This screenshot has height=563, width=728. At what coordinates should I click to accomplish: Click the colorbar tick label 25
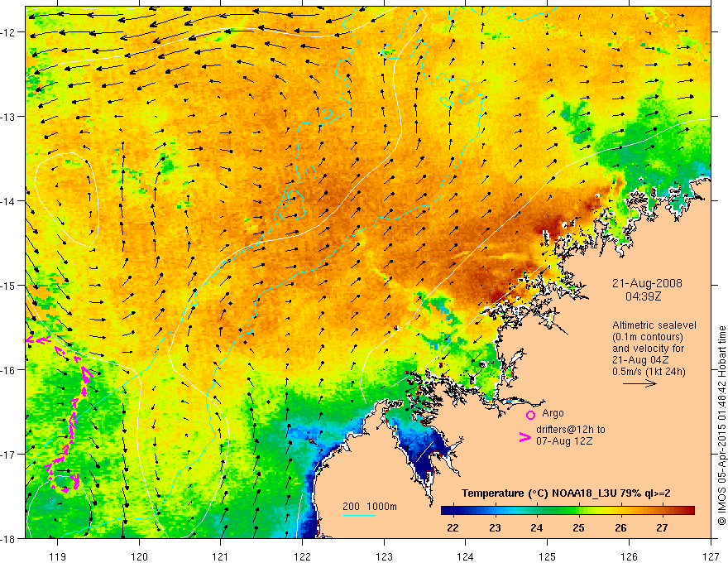(578, 527)
